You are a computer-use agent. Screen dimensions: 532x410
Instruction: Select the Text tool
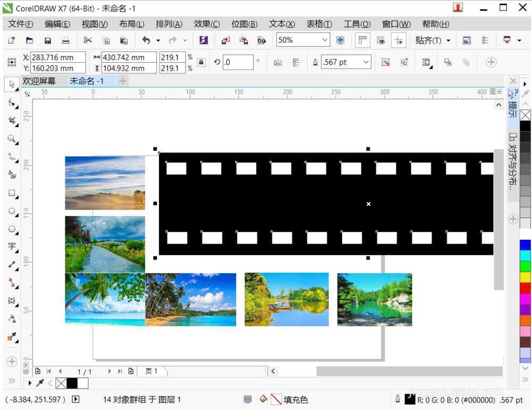12,247
